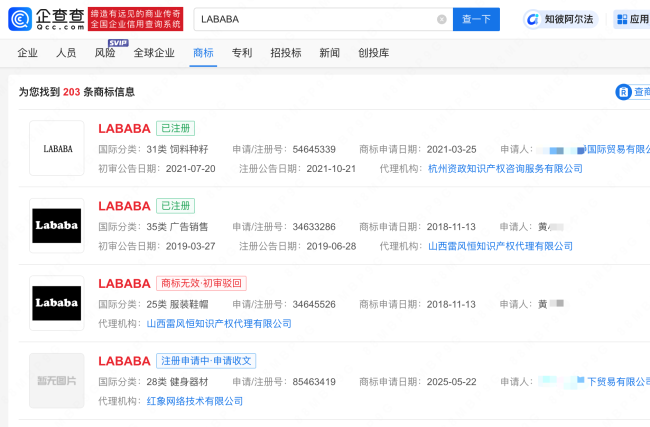Select registration number 34633286
This screenshot has width=650, height=427.
(314, 227)
